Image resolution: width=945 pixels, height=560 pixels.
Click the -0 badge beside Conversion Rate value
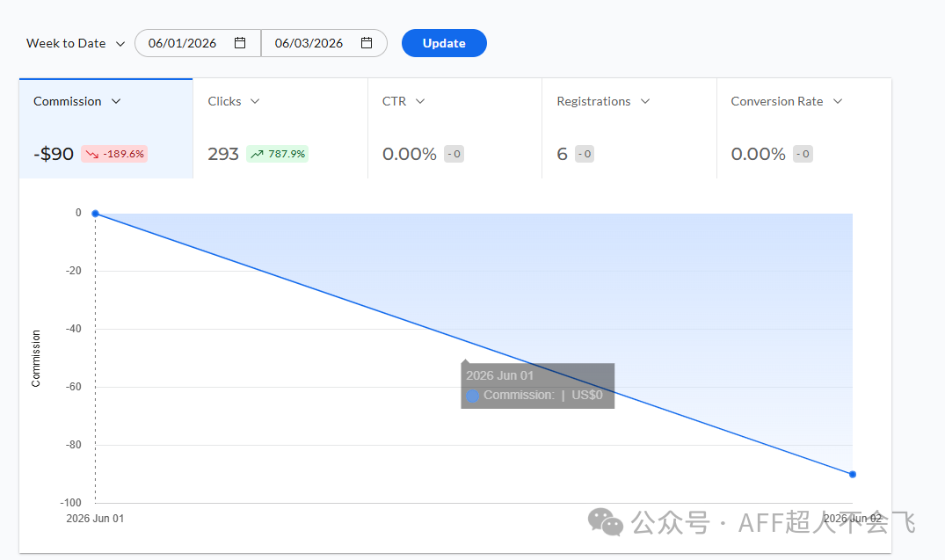[803, 154]
